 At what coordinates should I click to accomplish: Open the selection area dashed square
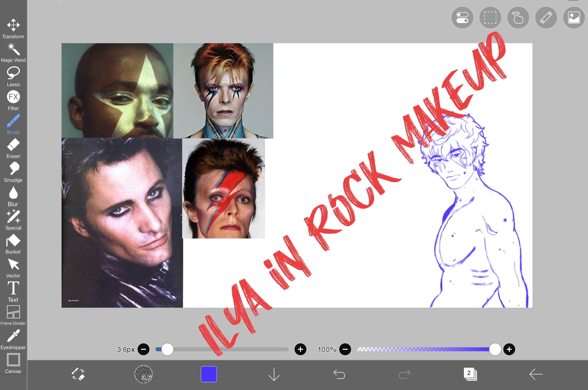click(x=490, y=18)
